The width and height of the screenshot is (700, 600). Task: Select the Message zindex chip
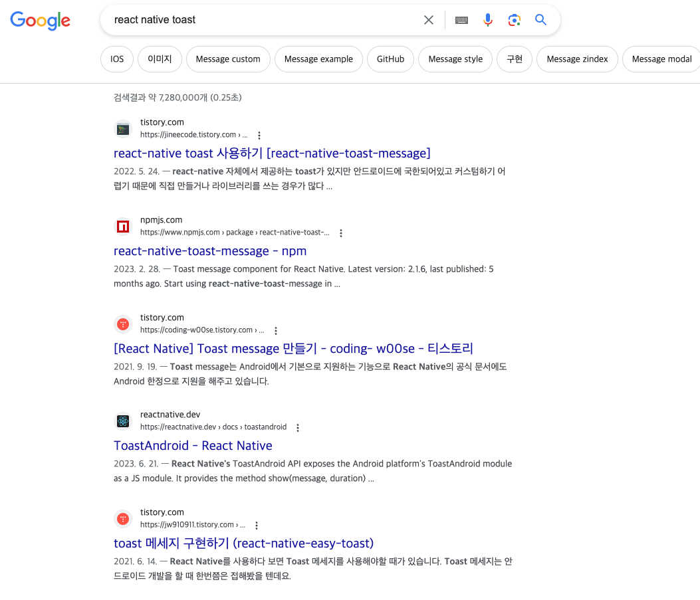tap(577, 59)
